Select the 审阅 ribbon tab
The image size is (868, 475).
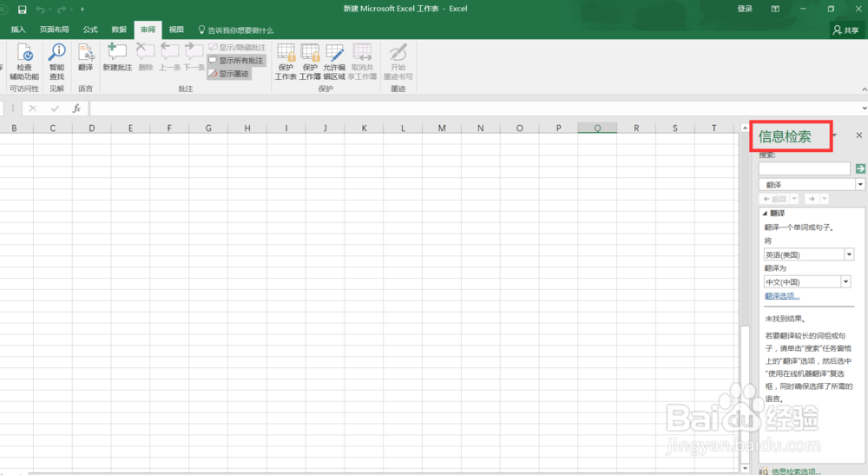(148, 30)
